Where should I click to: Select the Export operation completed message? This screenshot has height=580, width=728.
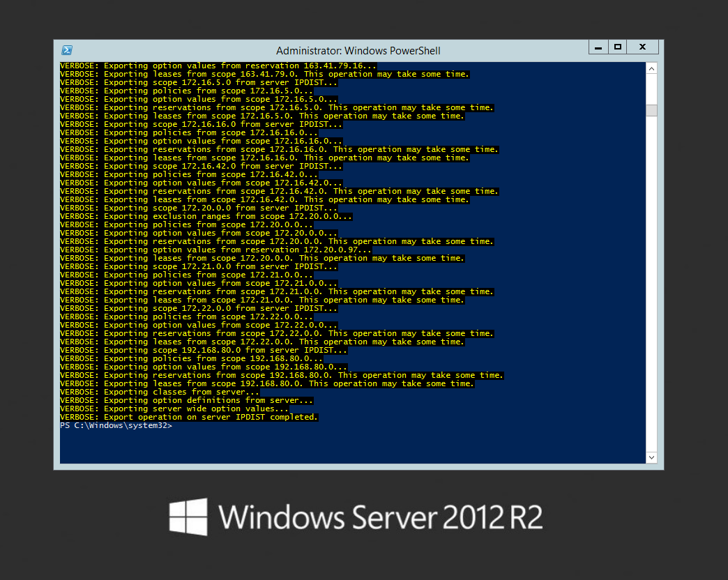188,417
